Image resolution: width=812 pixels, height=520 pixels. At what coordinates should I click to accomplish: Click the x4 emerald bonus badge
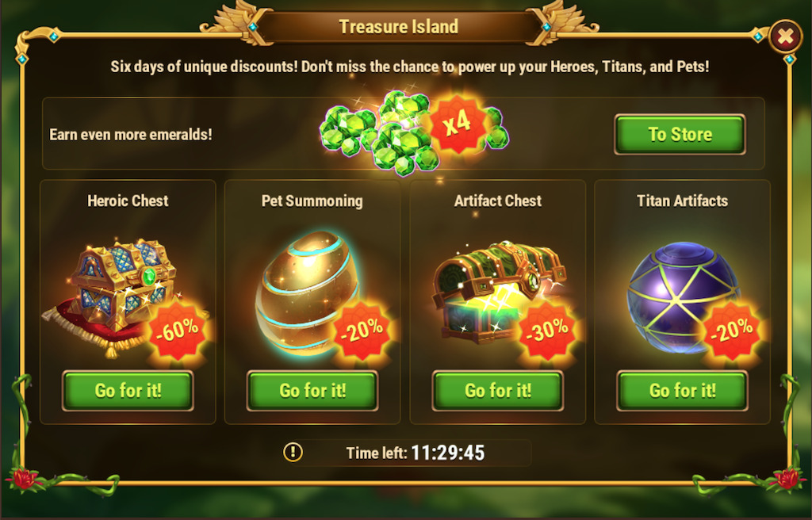pos(458,124)
